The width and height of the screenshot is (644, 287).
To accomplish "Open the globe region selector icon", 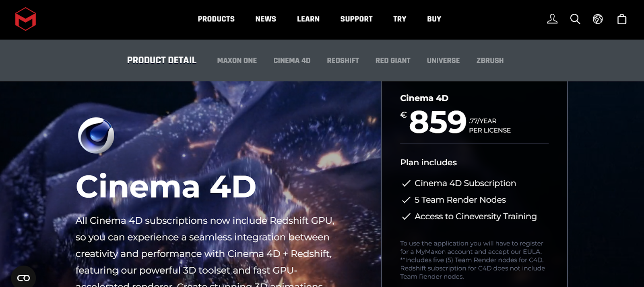I will pos(598,19).
